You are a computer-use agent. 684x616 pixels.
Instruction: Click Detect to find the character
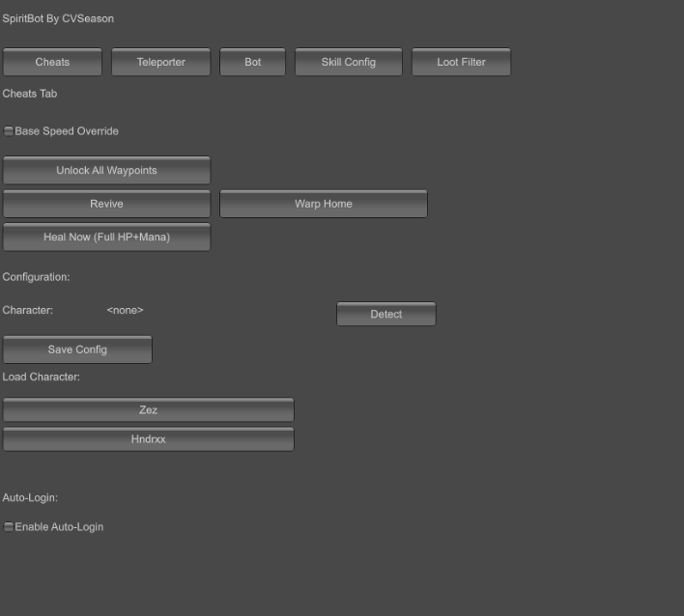tap(385, 315)
